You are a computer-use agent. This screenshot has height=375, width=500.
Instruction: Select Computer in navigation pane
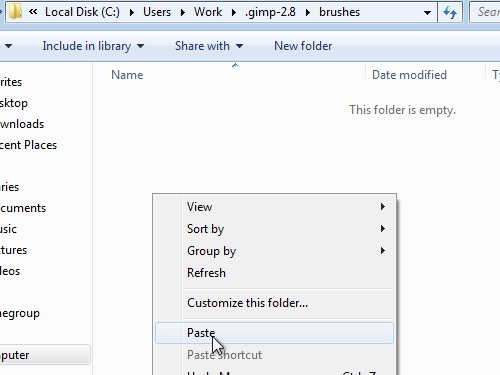point(45,355)
